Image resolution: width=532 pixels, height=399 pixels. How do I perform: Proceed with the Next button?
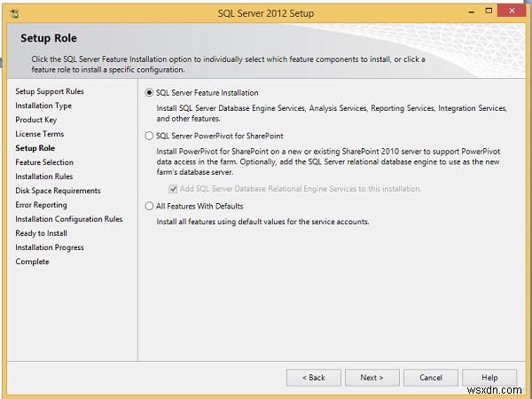click(372, 378)
